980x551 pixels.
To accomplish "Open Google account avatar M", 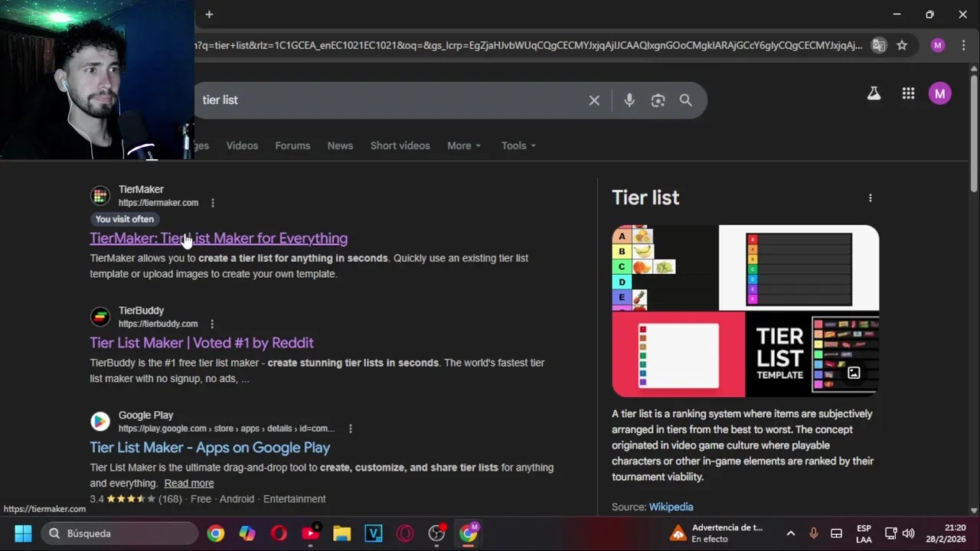I will click(x=940, y=93).
